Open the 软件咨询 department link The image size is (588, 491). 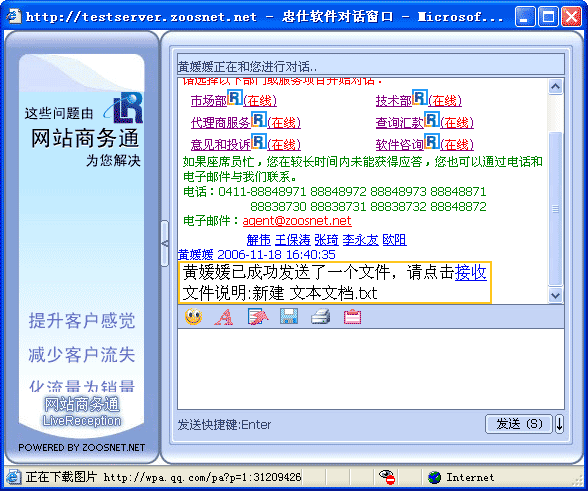click(399, 144)
